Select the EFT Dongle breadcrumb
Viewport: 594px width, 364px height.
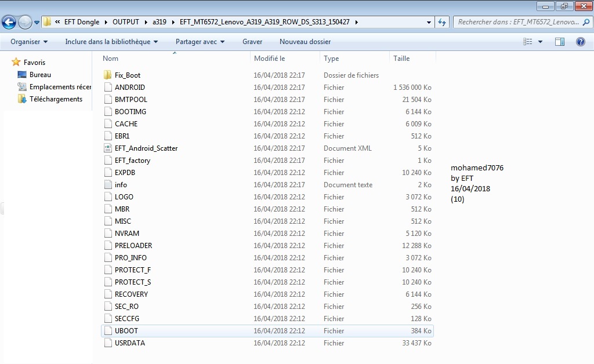click(x=82, y=22)
